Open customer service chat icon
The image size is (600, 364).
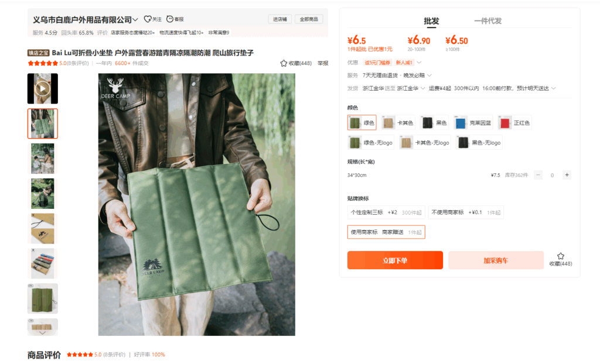click(x=170, y=19)
